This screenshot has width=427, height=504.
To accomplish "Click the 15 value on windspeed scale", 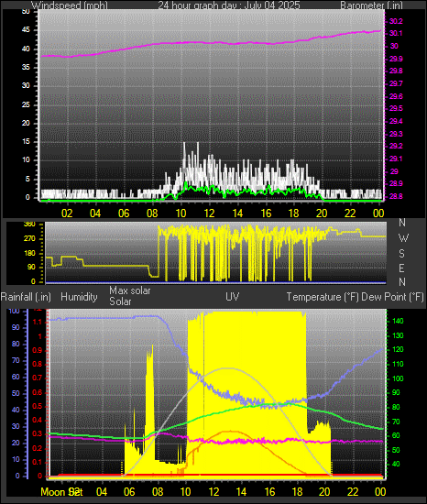I will pos(26,142).
